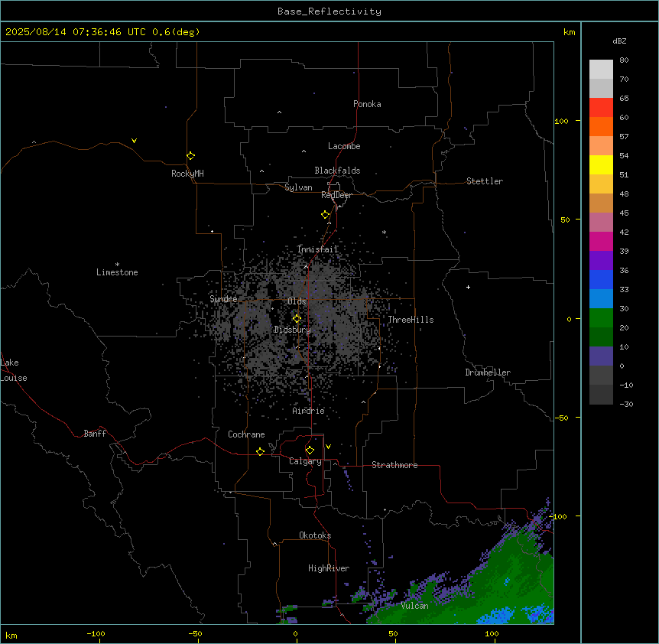Click the Sylvan label

(x=298, y=187)
